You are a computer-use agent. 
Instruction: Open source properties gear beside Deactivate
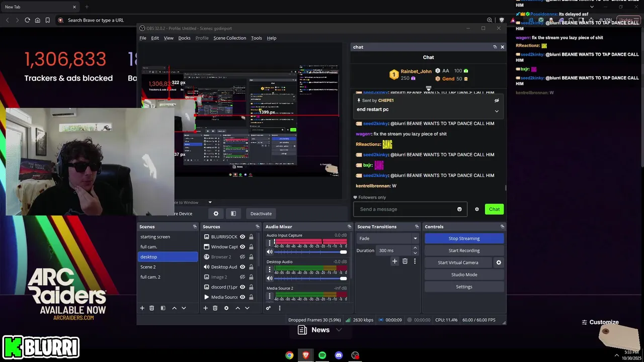tap(216, 214)
